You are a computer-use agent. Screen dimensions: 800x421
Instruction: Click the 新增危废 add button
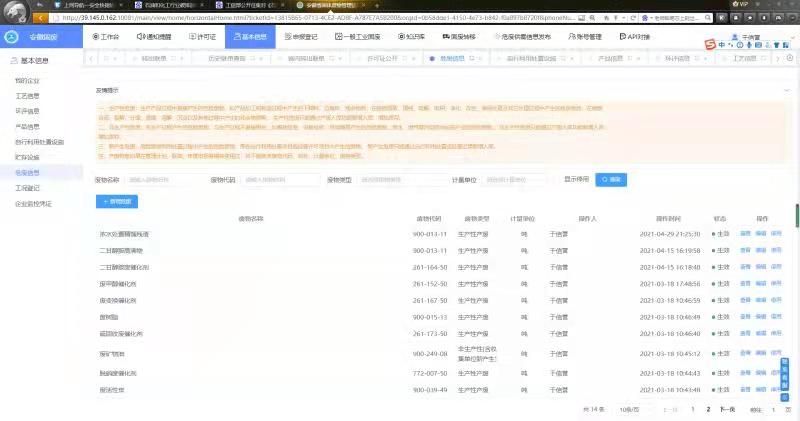pos(117,201)
